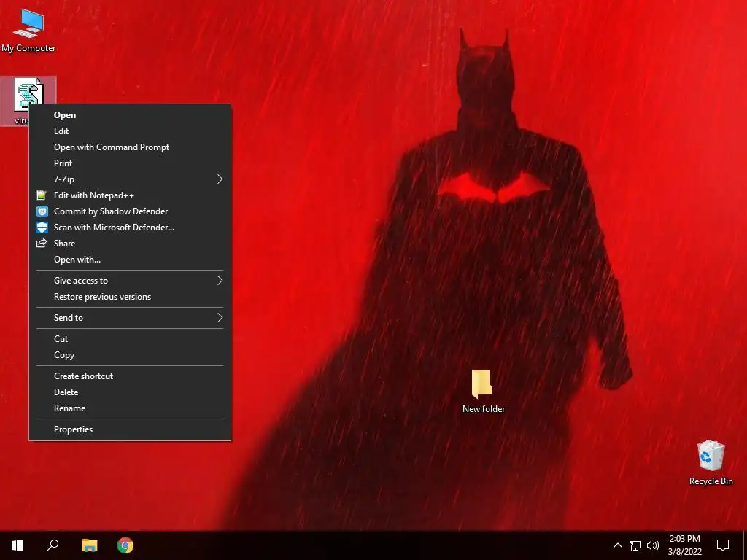Show hidden system tray icons
The image size is (747, 560).
coord(617,545)
